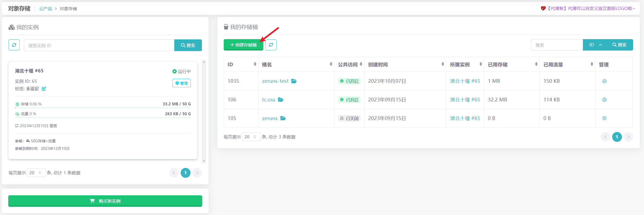
Task: Open 湖北十堰 #65 link in row 106
Action: click(x=465, y=100)
